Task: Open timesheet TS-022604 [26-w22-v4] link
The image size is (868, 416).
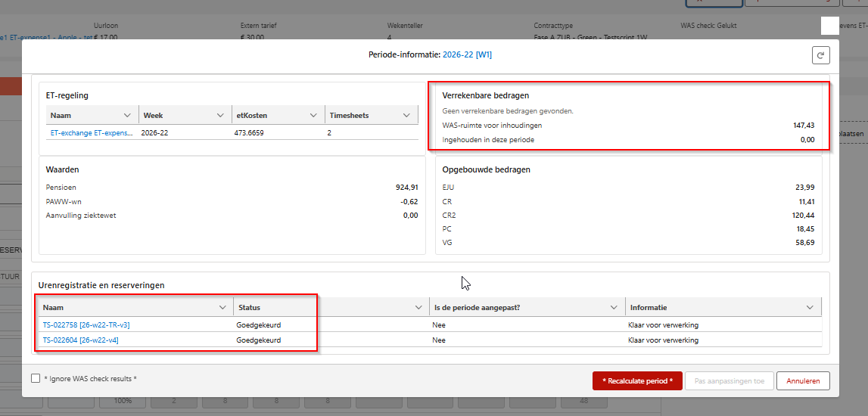Action: tap(80, 340)
